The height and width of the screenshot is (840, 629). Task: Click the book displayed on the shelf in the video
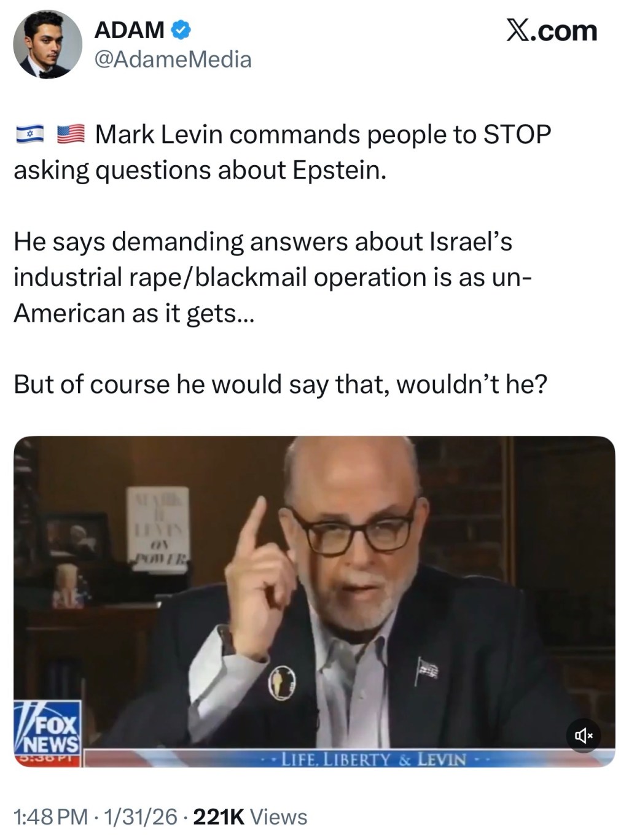click(x=157, y=531)
